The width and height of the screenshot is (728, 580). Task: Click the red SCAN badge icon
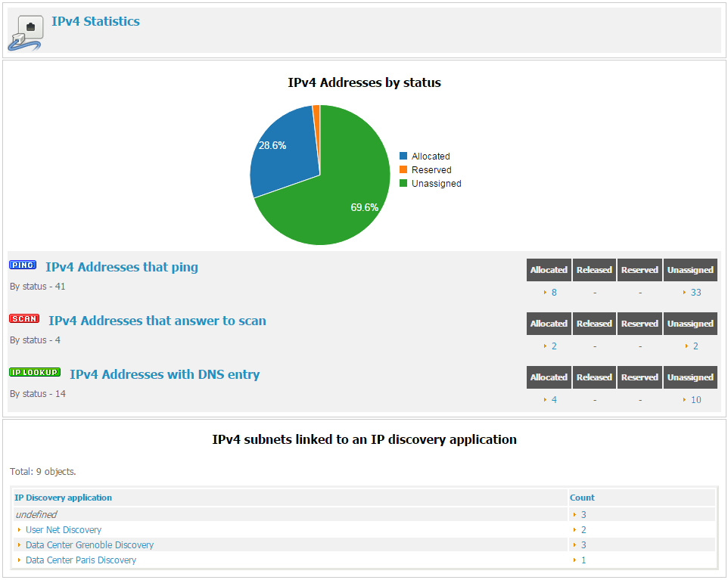(24, 319)
